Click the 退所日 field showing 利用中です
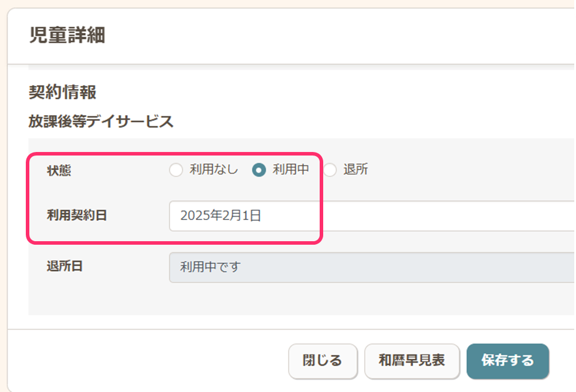576x392 pixels. coord(370,268)
